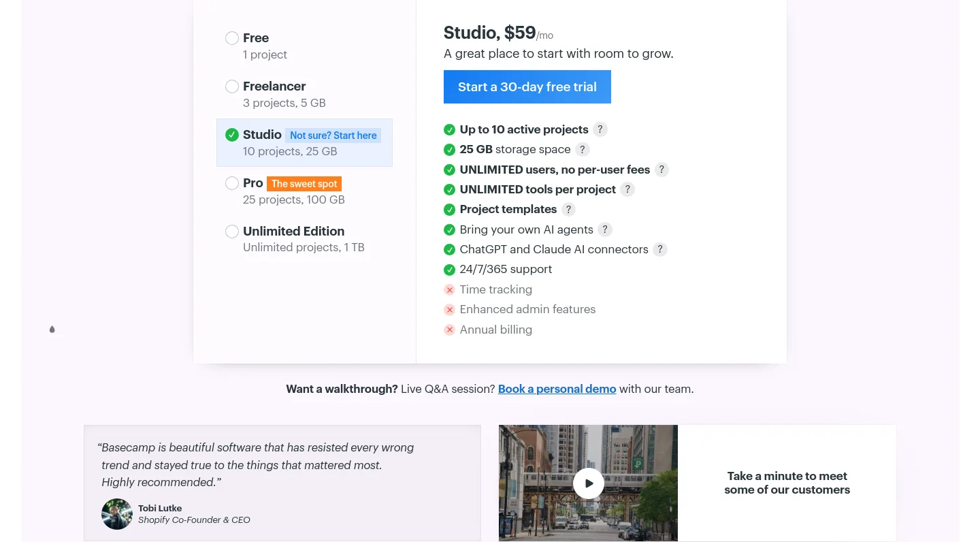Open the Book a personal demo link
Image resolution: width=980 pixels, height=542 pixels.
(557, 389)
